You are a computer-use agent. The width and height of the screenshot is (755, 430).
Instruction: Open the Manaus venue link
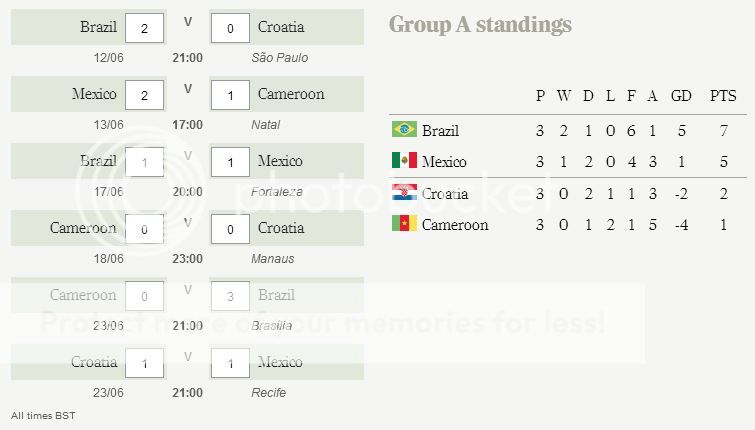click(273, 259)
